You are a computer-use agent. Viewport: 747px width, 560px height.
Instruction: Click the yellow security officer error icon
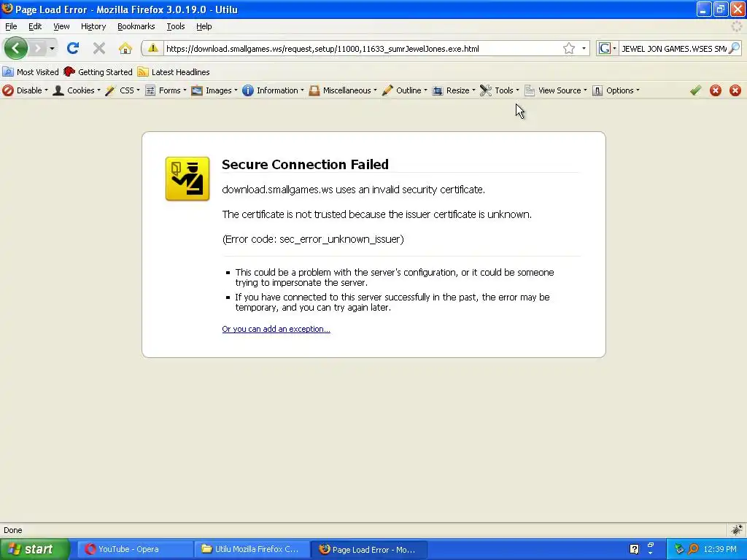pos(187,179)
